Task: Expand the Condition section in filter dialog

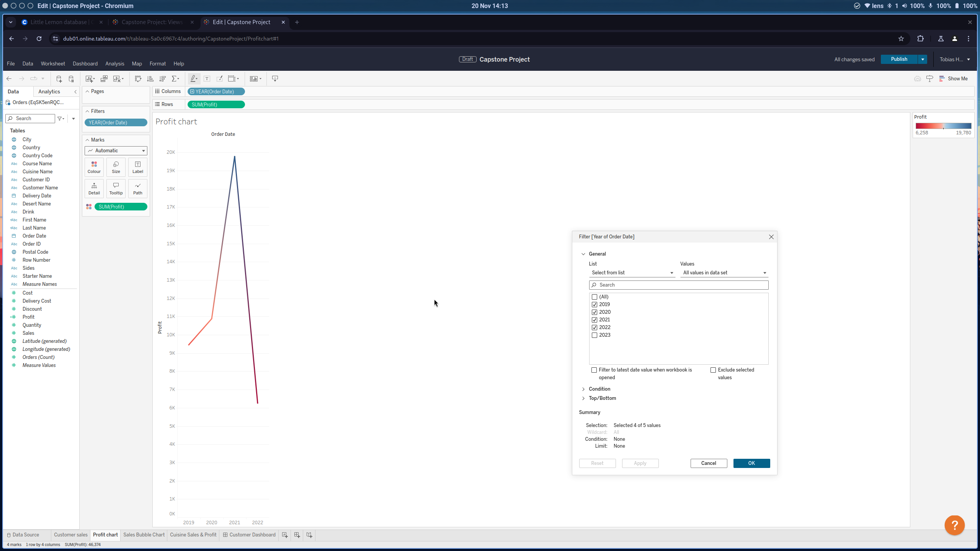Action: [599, 389]
